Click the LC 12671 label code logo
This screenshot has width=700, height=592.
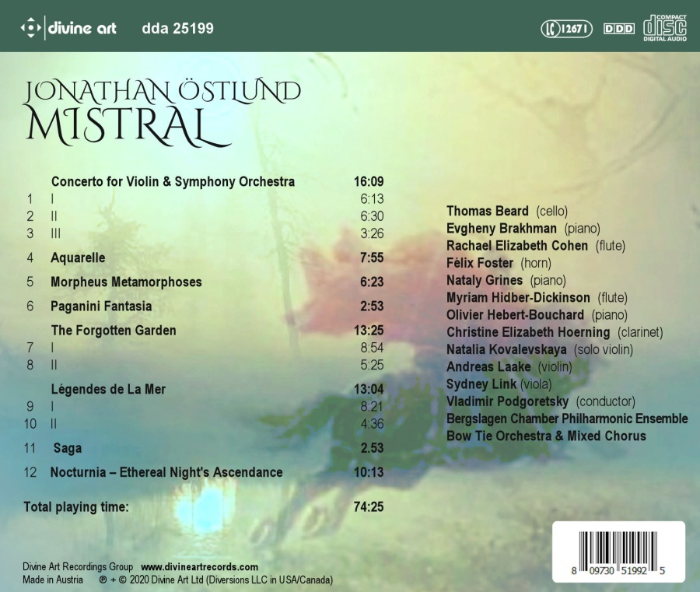pyautogui.click(x=566, y=29)
